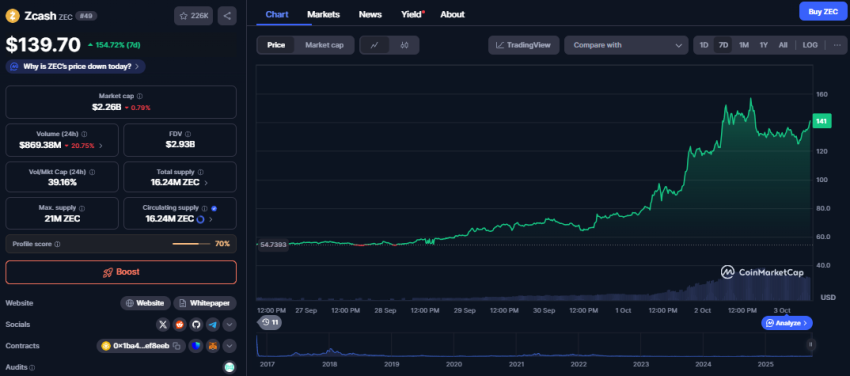Click the Boost button
This screenshot has height=376, width=850.
coord(121,272)
